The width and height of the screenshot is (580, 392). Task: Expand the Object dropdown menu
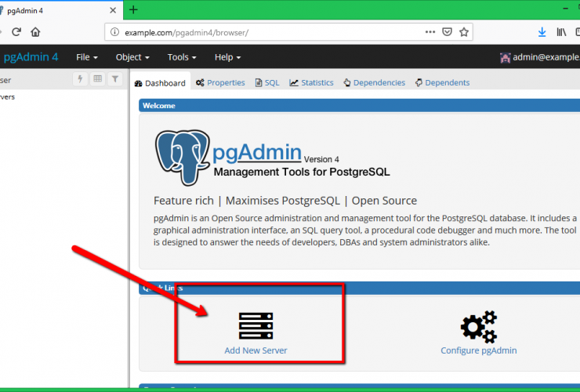point(132,57)
